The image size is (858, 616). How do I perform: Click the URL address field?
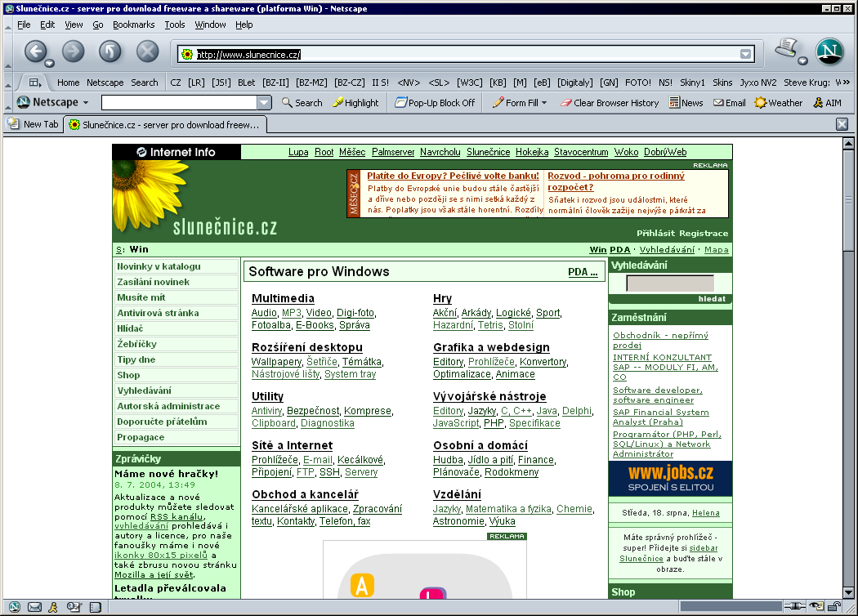[x=467, y=54]
